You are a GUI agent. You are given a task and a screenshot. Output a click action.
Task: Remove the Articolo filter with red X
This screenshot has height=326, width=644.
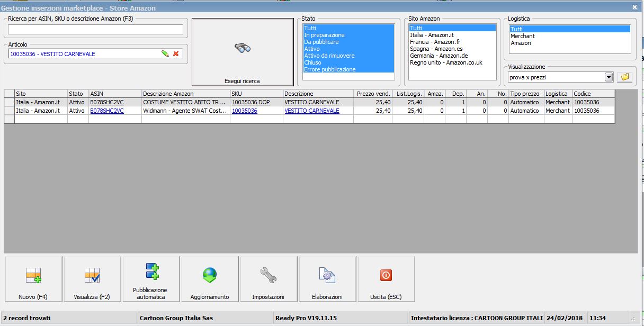tap(176, 53)
